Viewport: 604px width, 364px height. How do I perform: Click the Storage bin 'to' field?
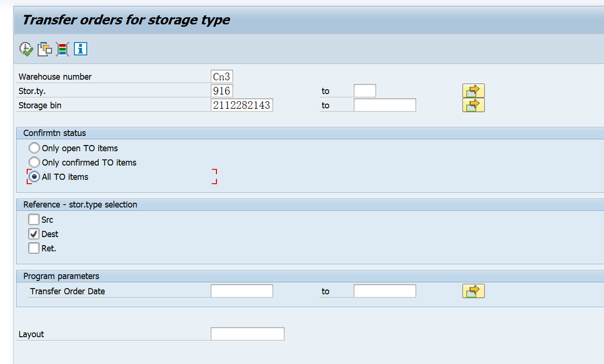coord(385,105)
